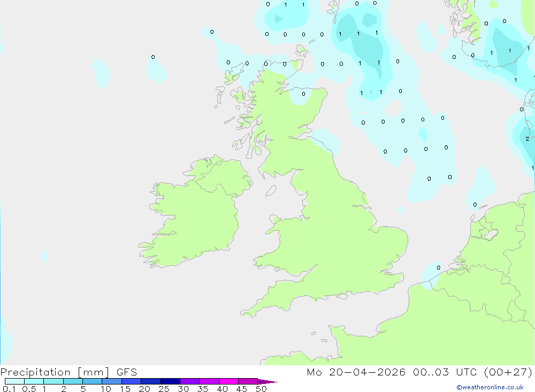Click the '20' legend scale label
The height and width of the screenshot is (392, 535).
click(144, 389)
